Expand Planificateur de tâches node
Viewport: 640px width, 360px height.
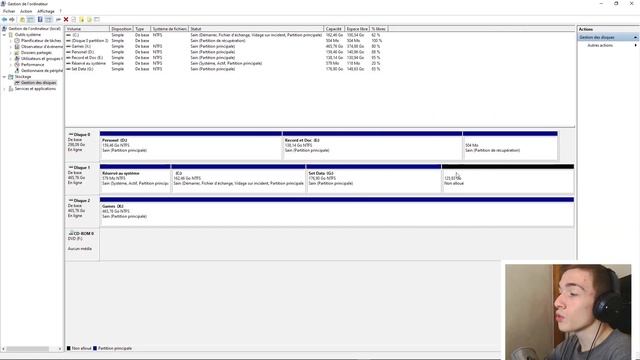coord(11,41)
